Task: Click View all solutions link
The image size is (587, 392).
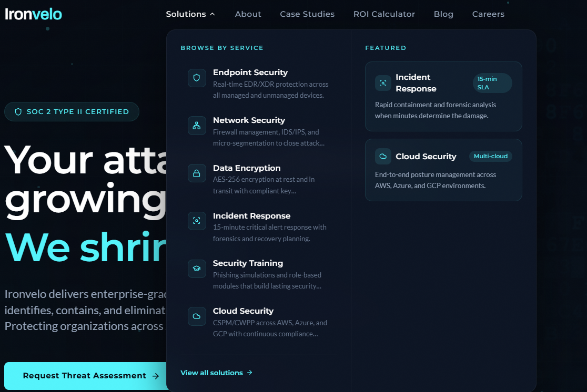Action: (x=216, y=373)
